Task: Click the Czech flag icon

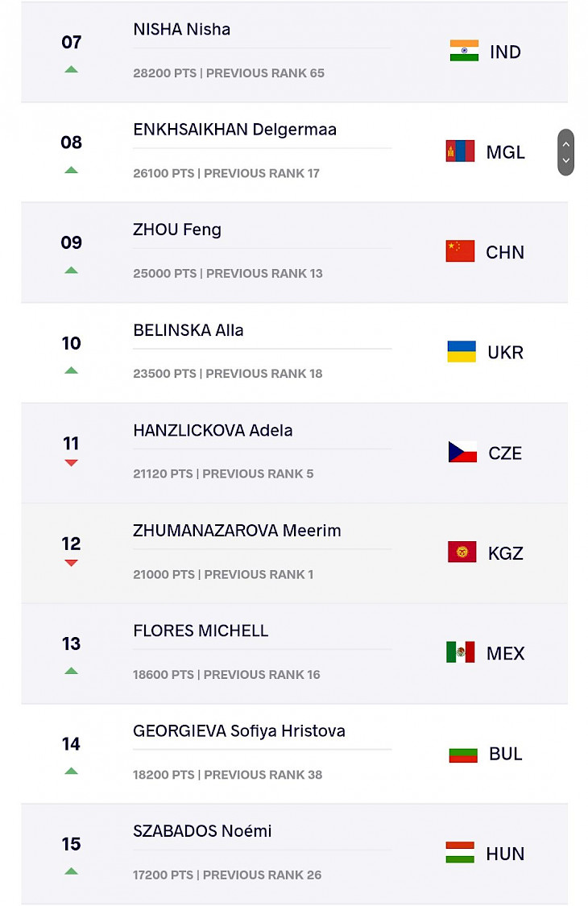Action: coord(462,452)
